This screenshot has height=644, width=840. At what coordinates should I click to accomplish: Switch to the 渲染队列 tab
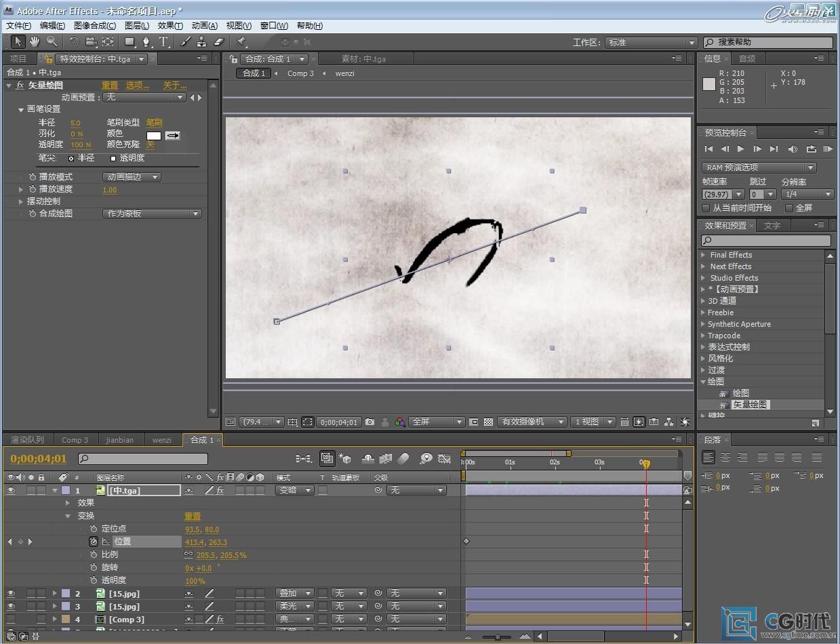(x=26, y=440)
